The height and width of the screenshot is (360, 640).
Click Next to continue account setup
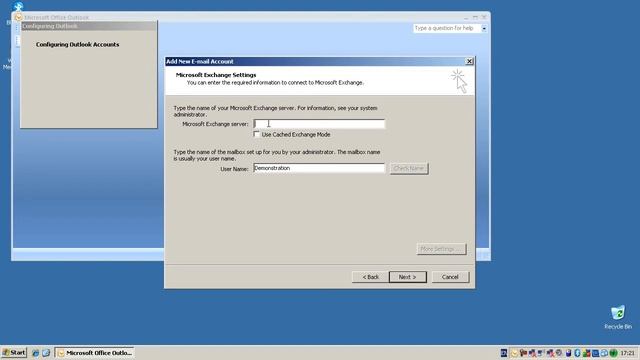(x=408, y=277)
